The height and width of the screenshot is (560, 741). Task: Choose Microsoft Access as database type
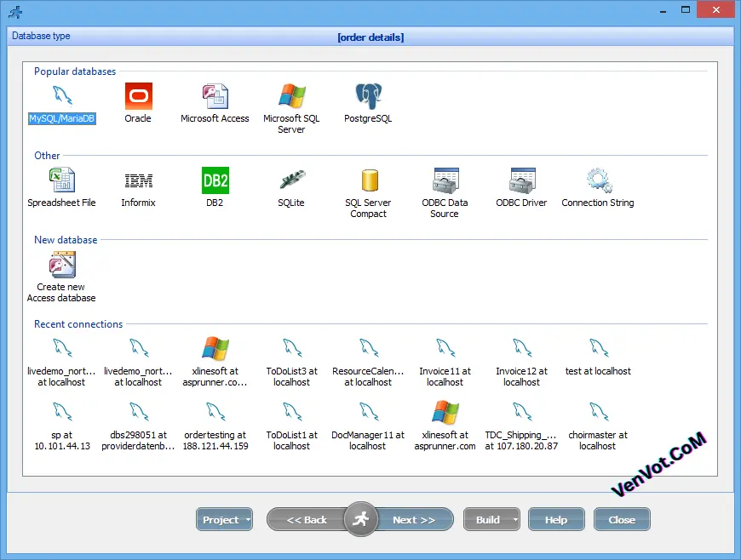pyautogui.click(x=215, y=95)
